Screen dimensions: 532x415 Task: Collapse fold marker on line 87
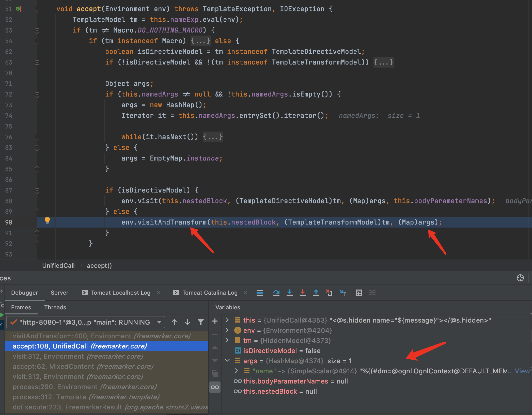[37, 190]
